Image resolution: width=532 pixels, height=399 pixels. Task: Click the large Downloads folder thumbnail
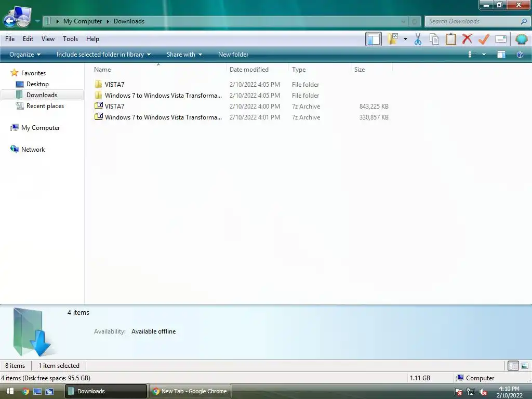tap(32, 331)
